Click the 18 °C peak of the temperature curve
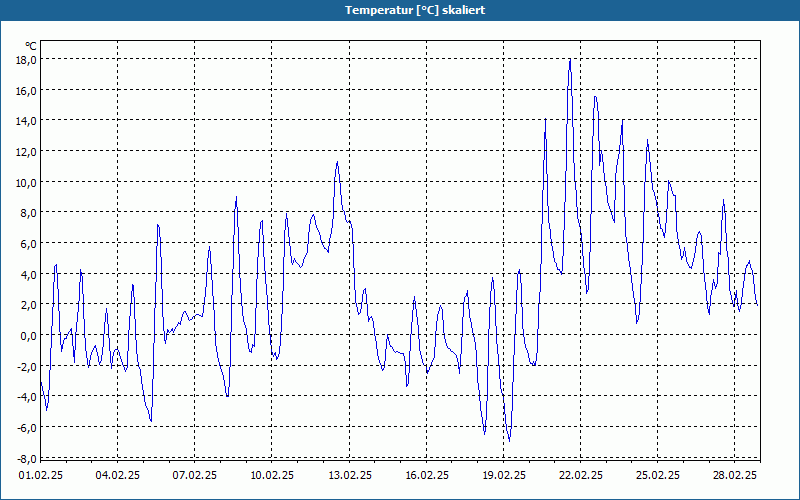This screenshot has width=800, height=500. pyautogui.click(x=570, y=60)
